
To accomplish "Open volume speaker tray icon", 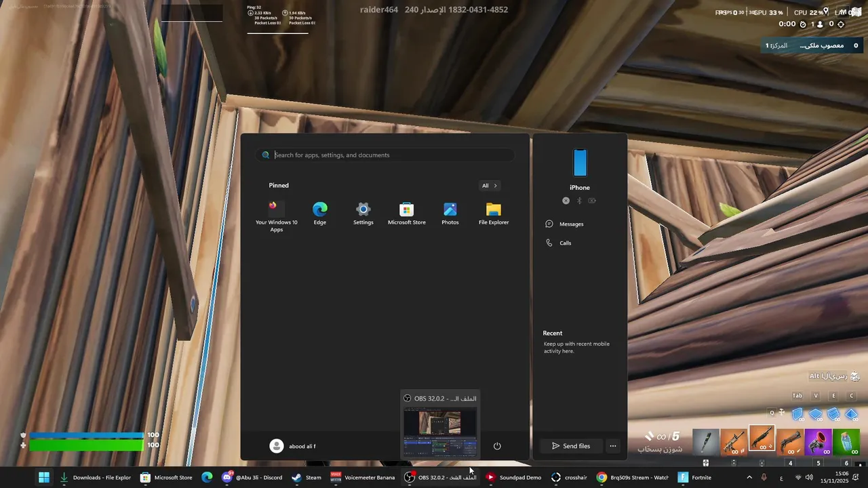I will (809, 477).
